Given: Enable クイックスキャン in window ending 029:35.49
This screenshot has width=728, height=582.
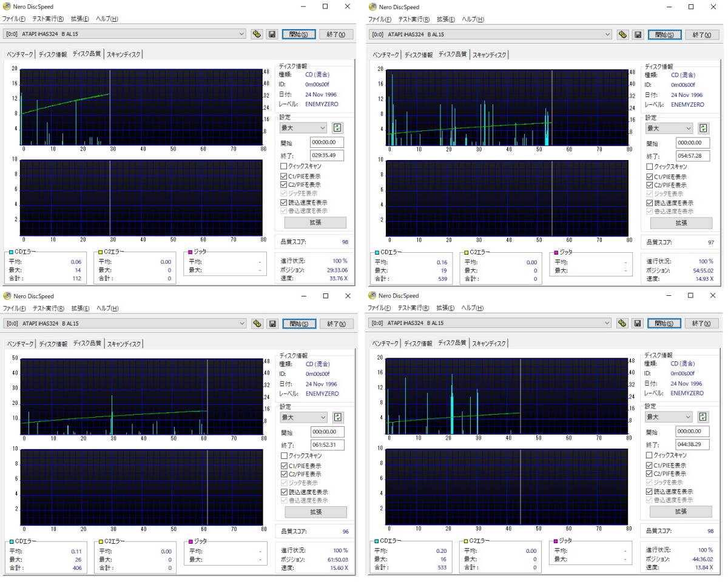Looking at the screenshot, I should click(x=283, y=166).
